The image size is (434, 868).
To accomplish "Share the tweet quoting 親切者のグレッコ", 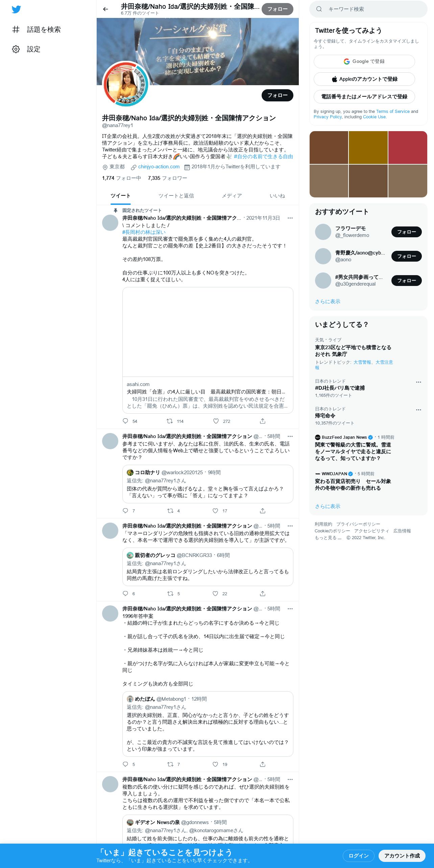I will click(x=263, y=593).
